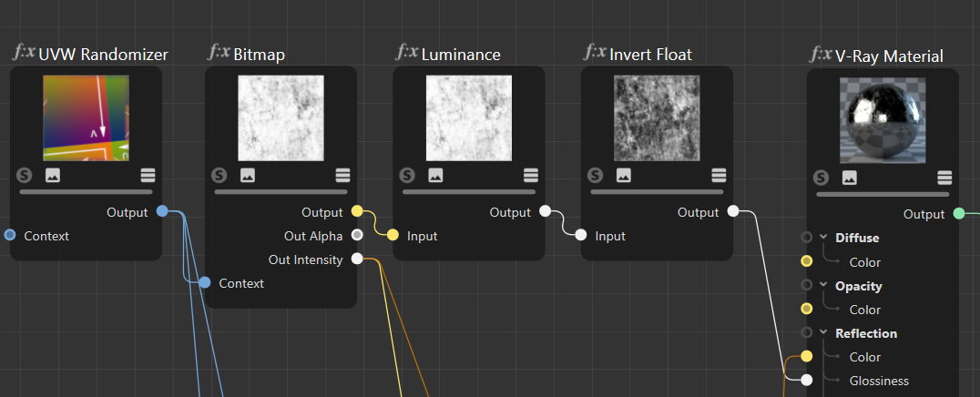Image resolution: width=980 pixels, height=397 pixels.
Task: Collapse the Reflection section chevron
Action: (x=823, y=332)
